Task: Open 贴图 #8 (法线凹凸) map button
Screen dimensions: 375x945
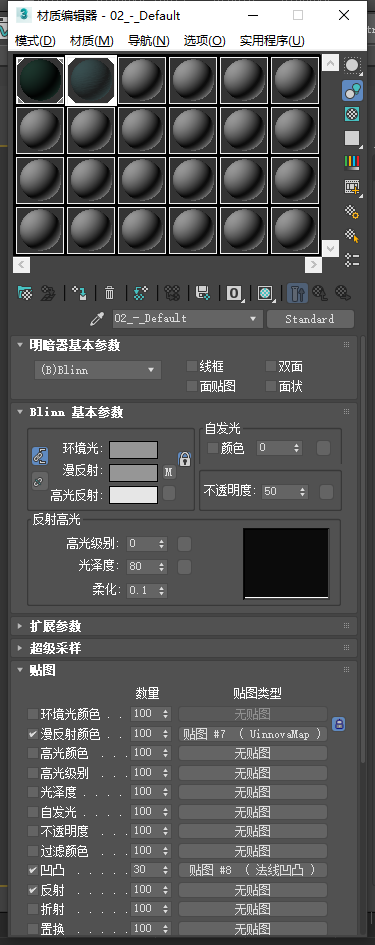Action: 253,870
